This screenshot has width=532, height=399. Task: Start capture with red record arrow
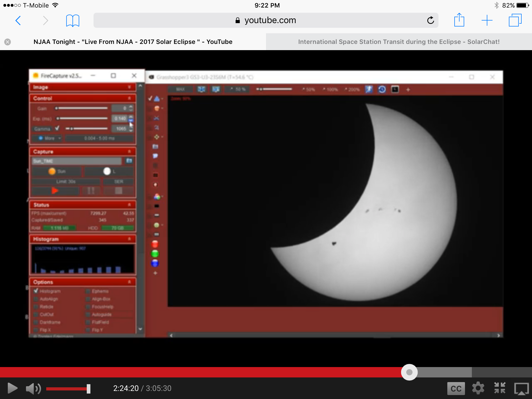click(55, 191)
